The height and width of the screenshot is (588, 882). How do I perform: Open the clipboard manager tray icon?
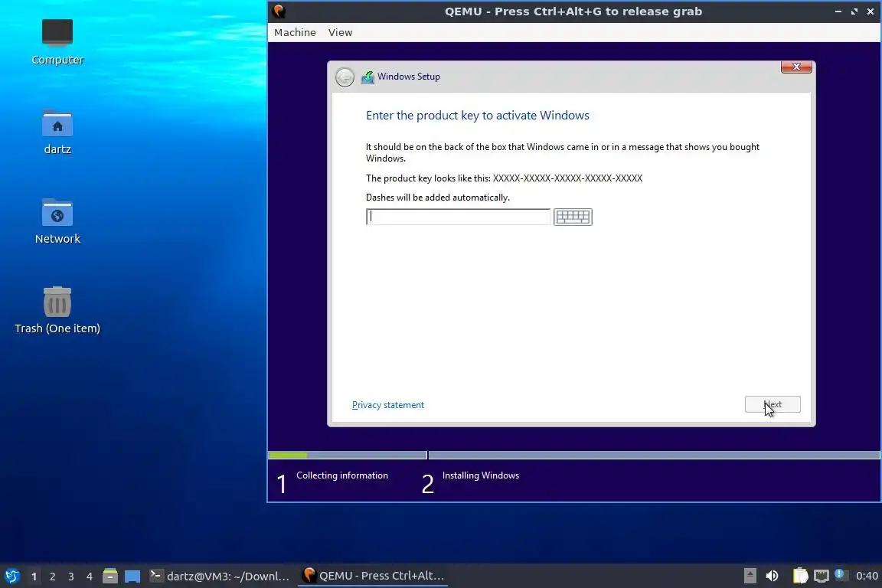(x=800, y=576)
